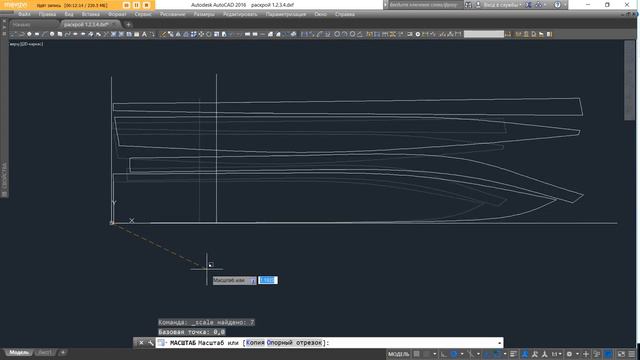The height and width of the screenshot is (360, 640).
Task: Open the Рисование menu
Action: (172, 14)
